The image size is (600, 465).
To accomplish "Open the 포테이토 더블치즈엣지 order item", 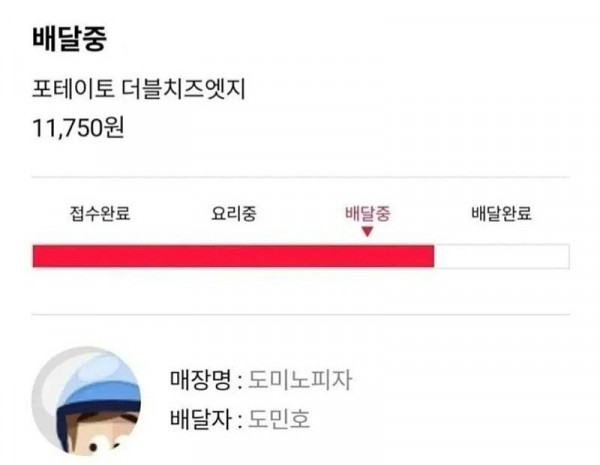I will [140, 92].
